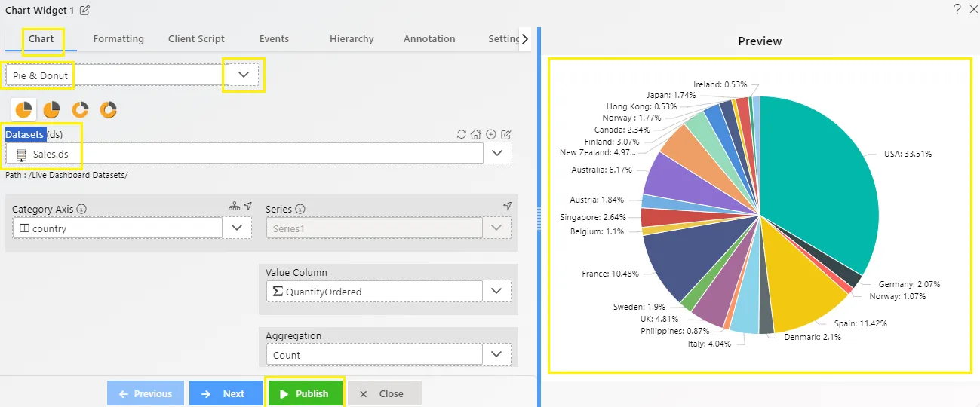Open Category Axis hierarchy icon
This screenshot has width=980, height=407.
click(234, 206)
